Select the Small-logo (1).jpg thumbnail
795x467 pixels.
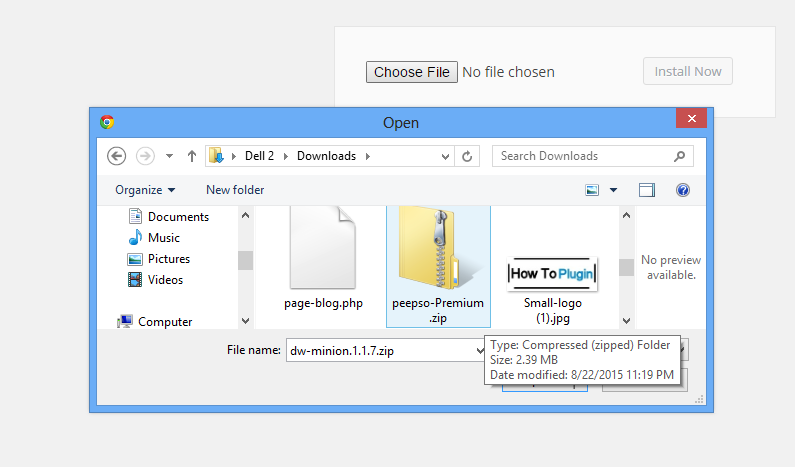[553, 274]
